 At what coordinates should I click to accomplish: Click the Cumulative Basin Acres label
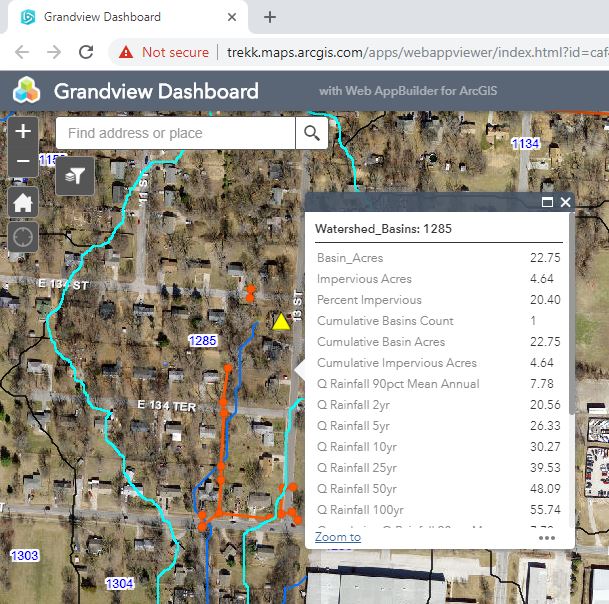381,342
